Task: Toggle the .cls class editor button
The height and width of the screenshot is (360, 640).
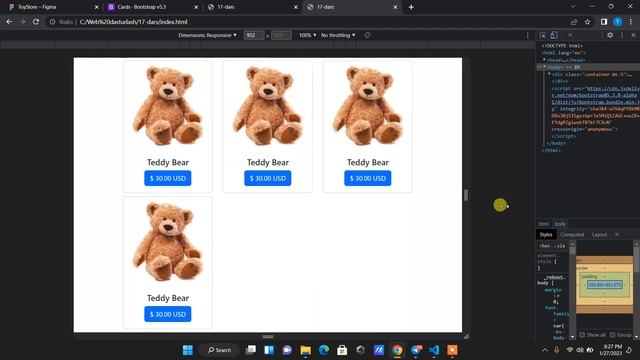Action: [560, 246]
